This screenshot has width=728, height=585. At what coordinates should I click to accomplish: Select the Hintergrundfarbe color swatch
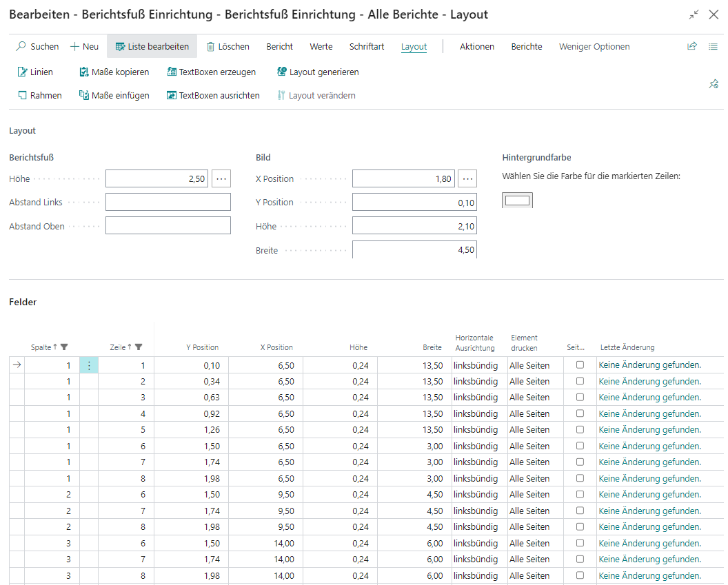click(517, 200)
